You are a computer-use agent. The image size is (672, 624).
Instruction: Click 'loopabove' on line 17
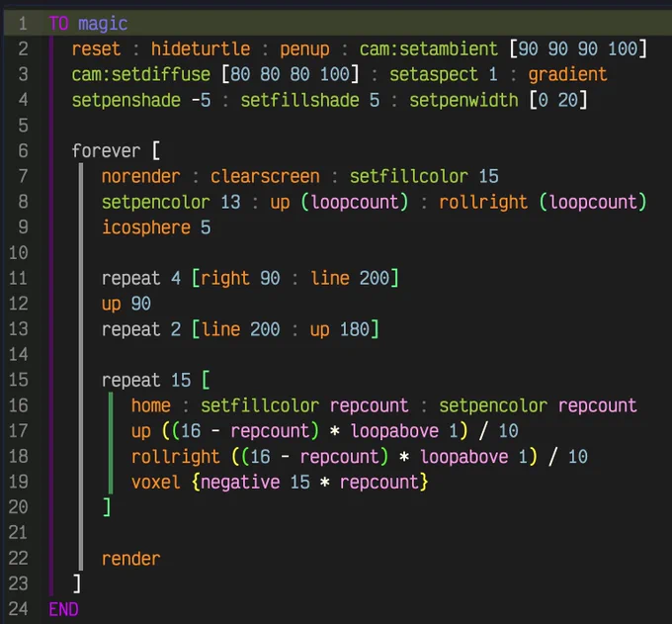(394, 432)
